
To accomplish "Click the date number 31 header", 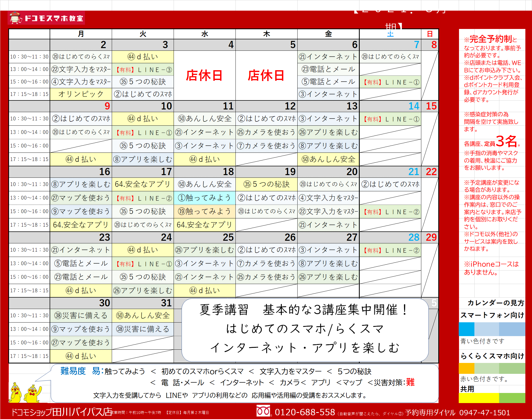I will pyautogui.click(x=166, y=303).
